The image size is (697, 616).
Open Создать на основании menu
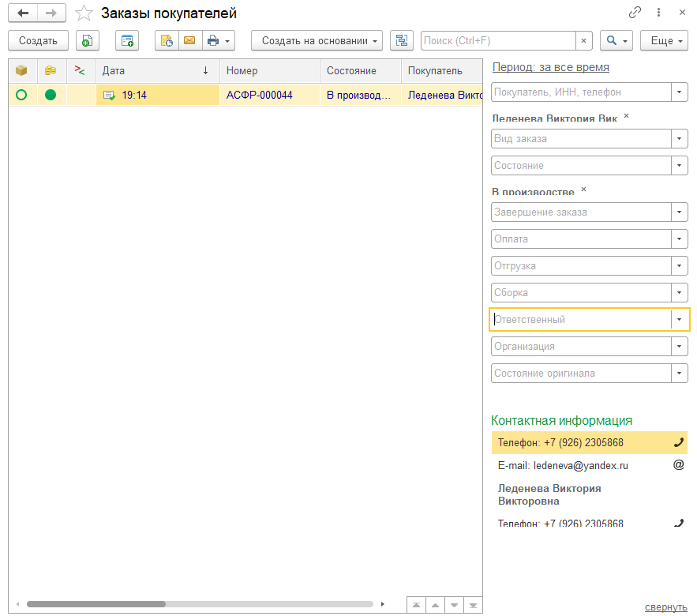tap(317, 41)
